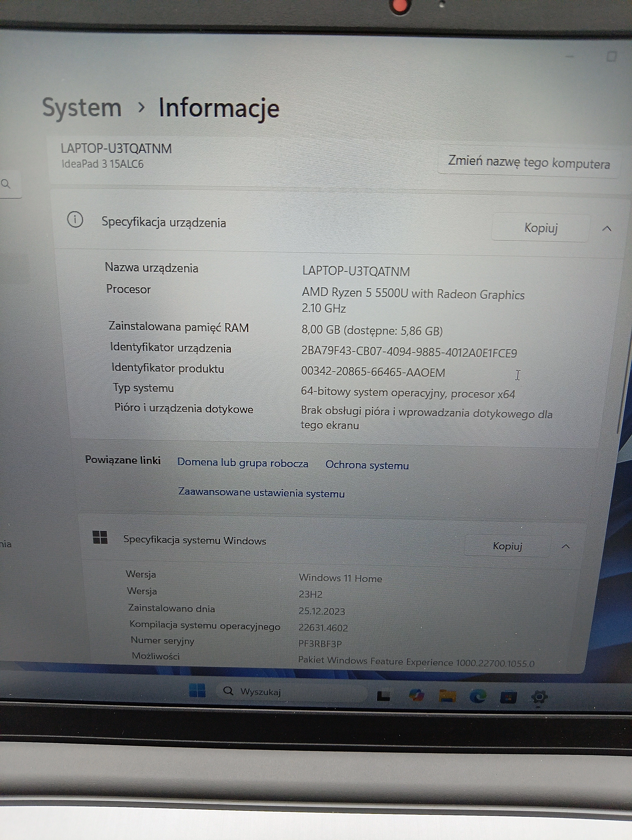Screen dimensions: 632x840
Task: Open Ochrona systemu link
Action: pyautogui.click(x=367, y=465)
